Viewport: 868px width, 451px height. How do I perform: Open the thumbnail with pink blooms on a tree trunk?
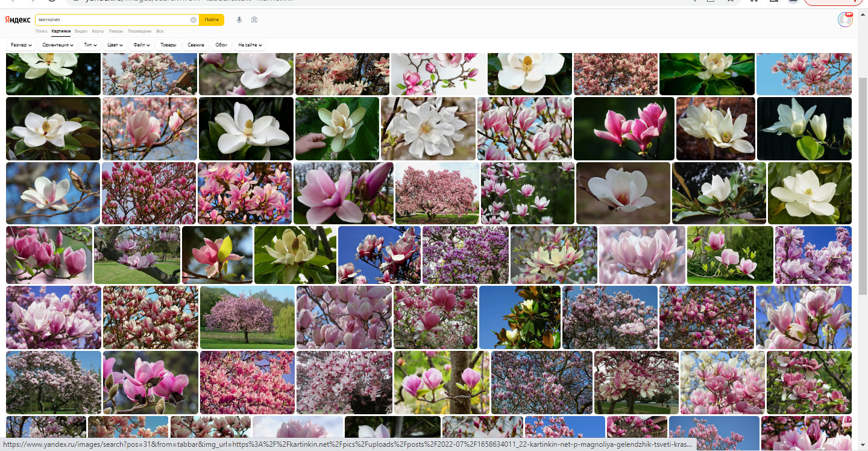442,382
